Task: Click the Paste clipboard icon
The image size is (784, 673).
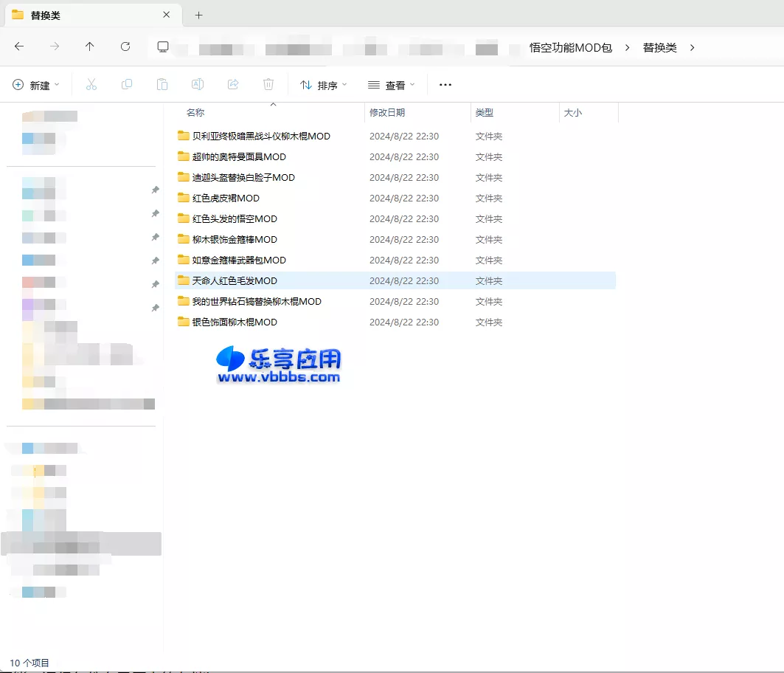Action: pyautogui.click(x=162, y=85)
